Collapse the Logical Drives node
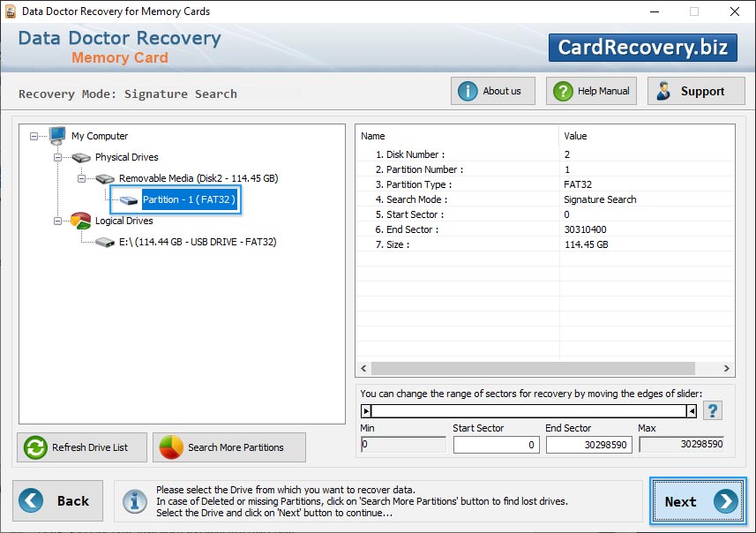 coord(58,221)
